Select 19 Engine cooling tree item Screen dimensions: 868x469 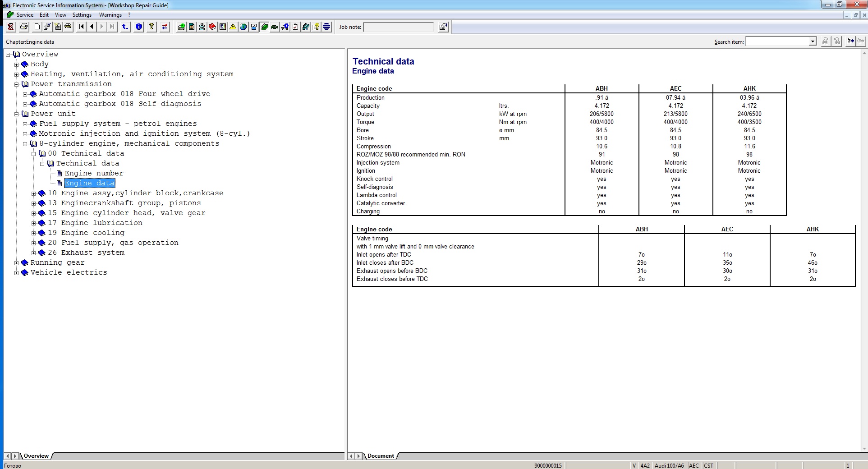coord(92,233)
